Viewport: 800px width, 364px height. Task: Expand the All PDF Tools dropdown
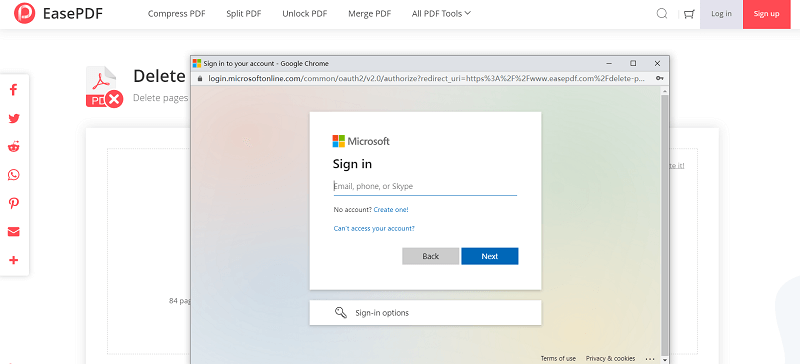click(x=441, y=14)
